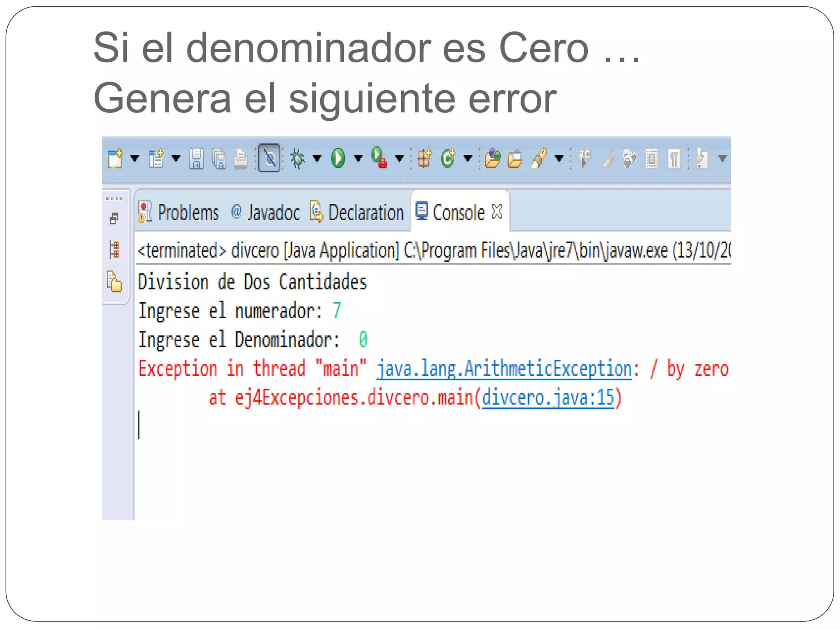Click the New Java project/list icon
This screenshot has width=840, height=630.
tap(156, 158)
